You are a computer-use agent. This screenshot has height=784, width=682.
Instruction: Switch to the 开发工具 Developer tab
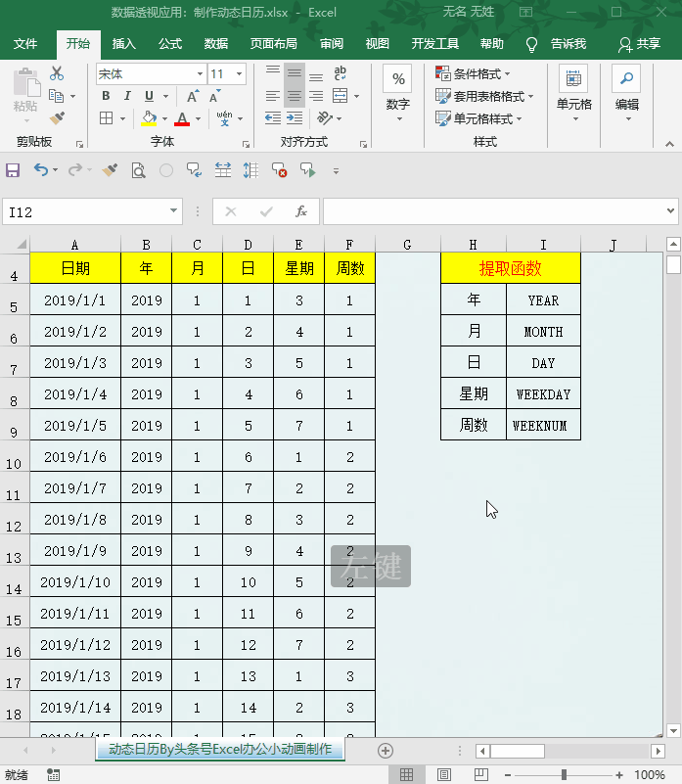435,44
